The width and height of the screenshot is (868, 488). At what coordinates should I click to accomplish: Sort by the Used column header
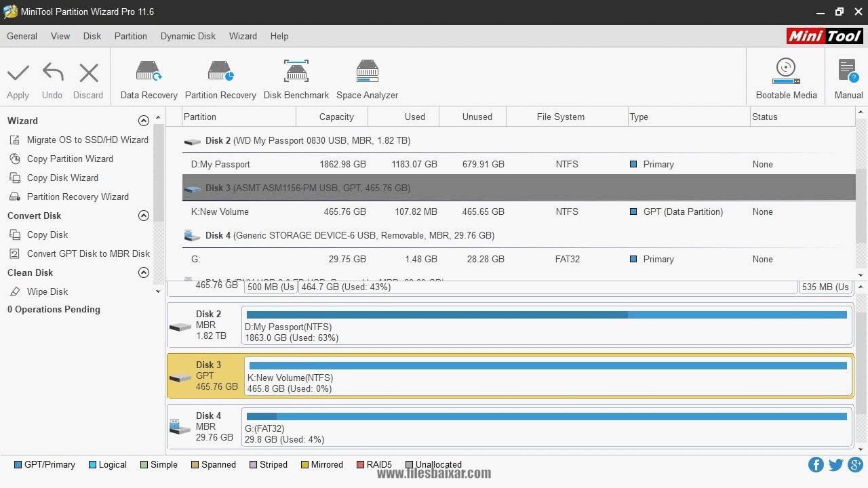[x=403, y=117]
